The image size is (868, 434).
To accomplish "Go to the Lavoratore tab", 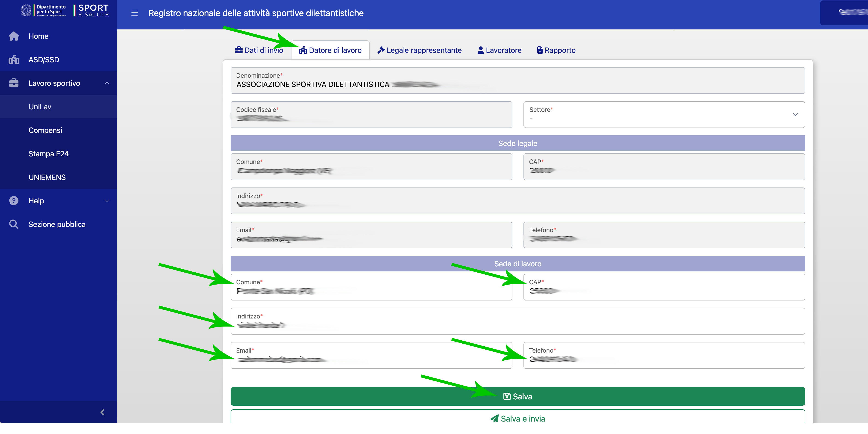I will [499, 51].
